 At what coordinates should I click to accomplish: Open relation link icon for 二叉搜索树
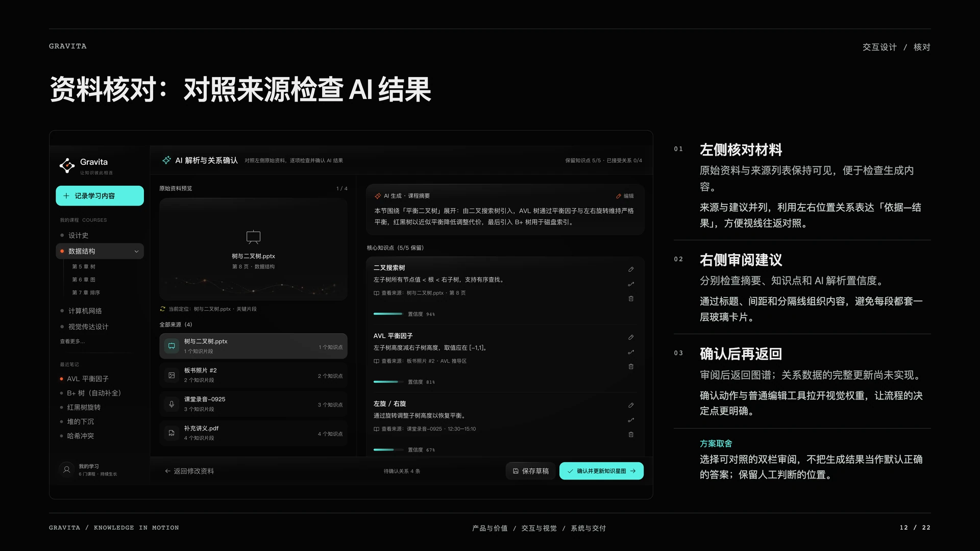(631, 284)
